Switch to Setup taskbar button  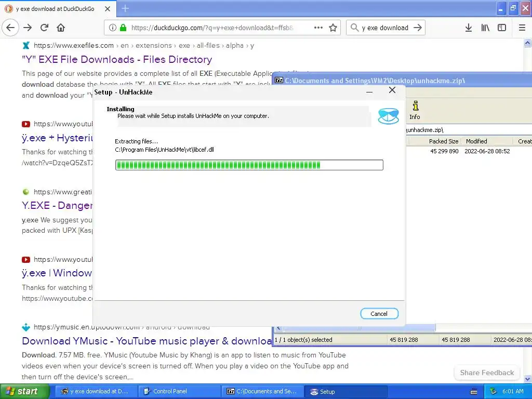pyautogui.click(x=345, y=392)
